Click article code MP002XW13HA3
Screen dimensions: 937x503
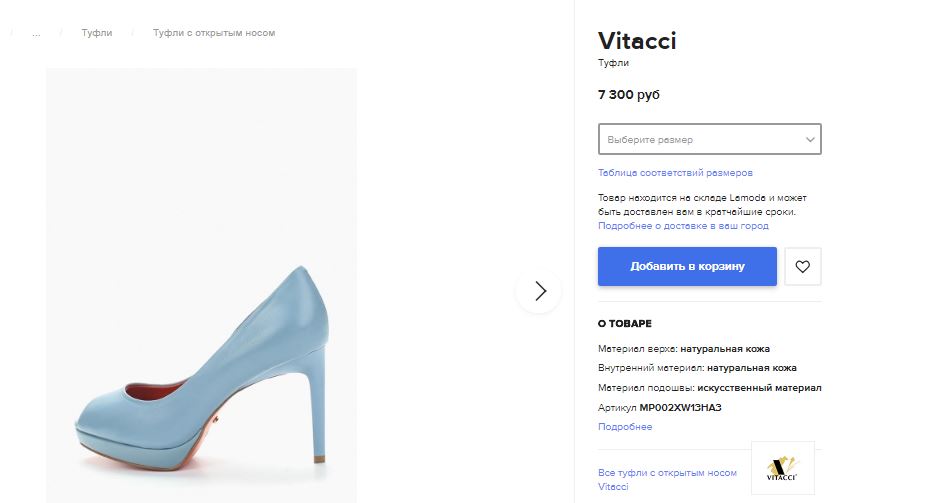pyautogui.click(x=680, y=408)
